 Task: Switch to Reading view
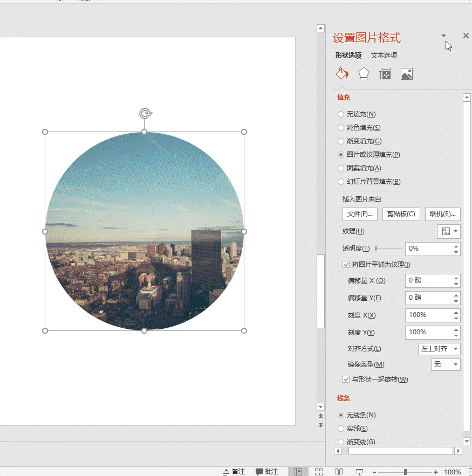[339, 472]
